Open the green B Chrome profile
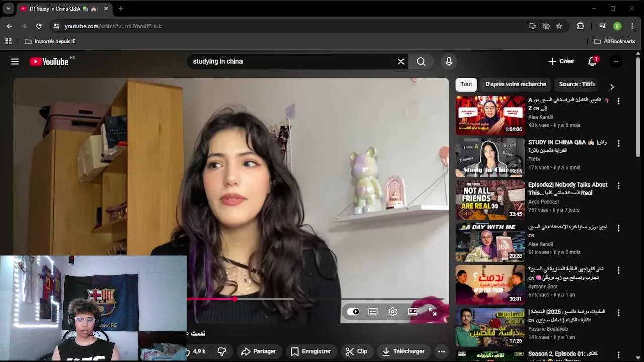 click(x=617, y=26)
